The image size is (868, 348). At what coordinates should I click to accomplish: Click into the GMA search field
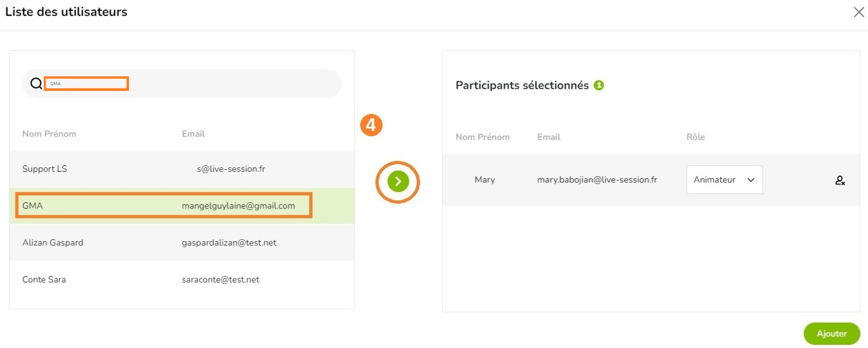(x=86, y=84)
